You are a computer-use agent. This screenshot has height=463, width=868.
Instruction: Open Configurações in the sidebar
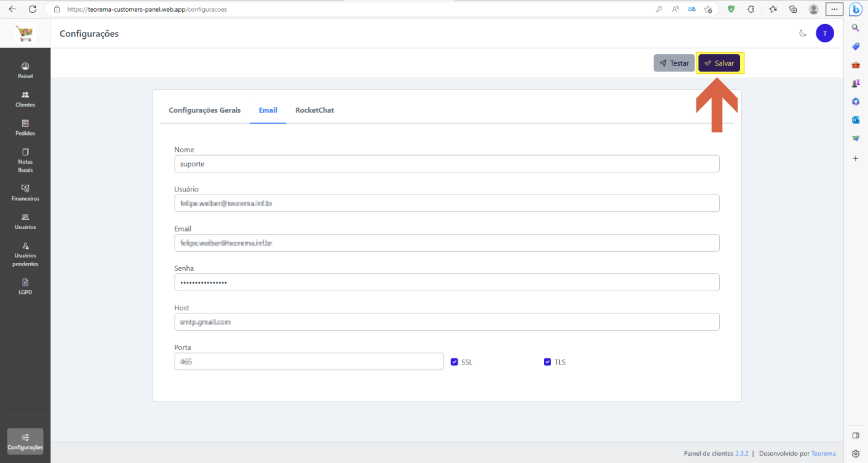[x=25, y=441]
